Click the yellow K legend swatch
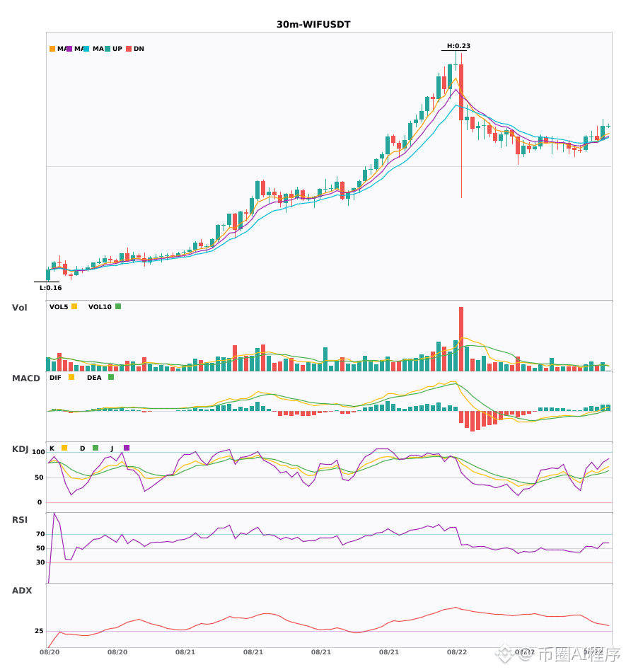 tap(64, 448)
